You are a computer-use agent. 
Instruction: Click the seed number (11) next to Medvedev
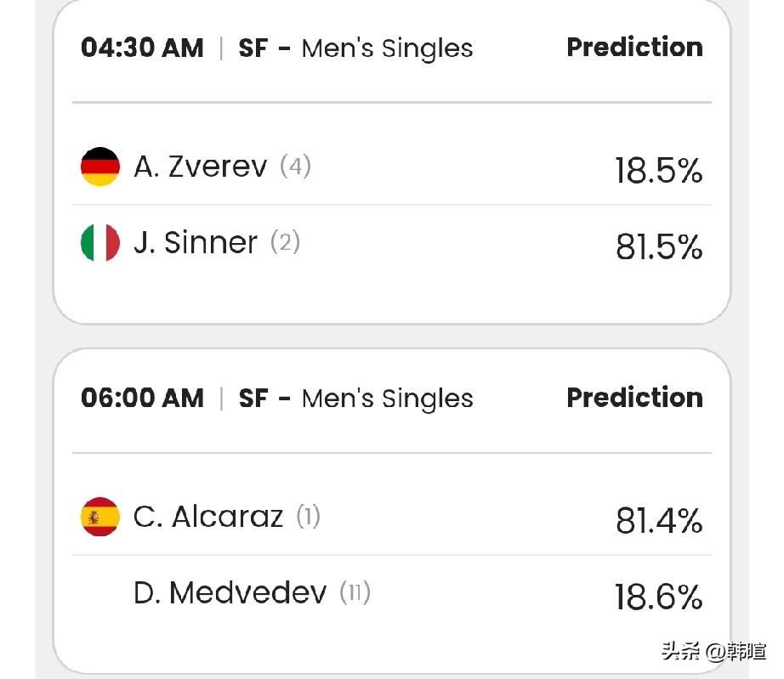click(x=355, y=591)
